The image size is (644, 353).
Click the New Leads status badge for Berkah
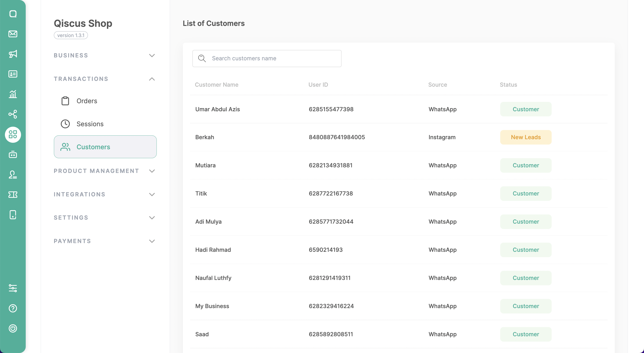[x=525, y=137]
